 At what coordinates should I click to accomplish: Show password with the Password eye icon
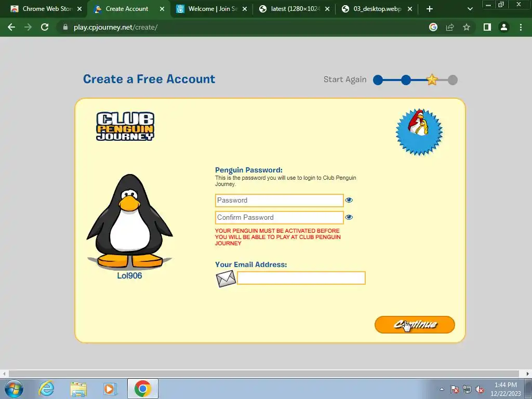tap(349, 200)
